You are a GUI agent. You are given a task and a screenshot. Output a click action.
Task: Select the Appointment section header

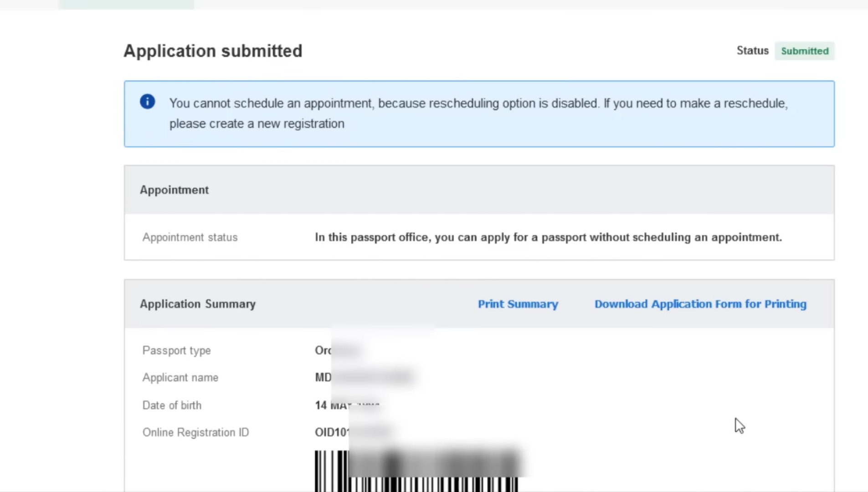click(x=174, y=190)
